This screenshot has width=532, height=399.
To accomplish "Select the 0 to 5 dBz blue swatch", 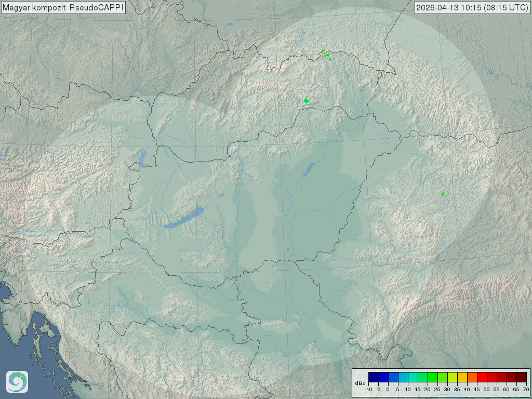I will click(393, 377).
